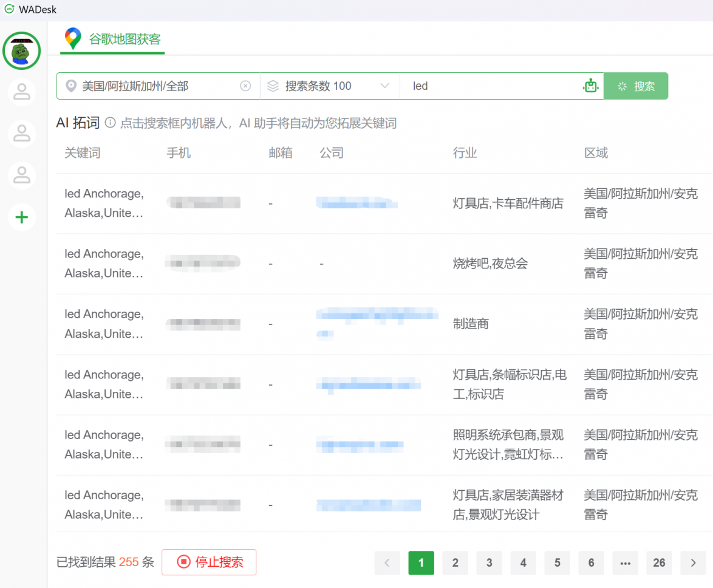
Task: Select the third empty account avatar in sidebar
Action: pyautogui.click(x=22, y=175)
